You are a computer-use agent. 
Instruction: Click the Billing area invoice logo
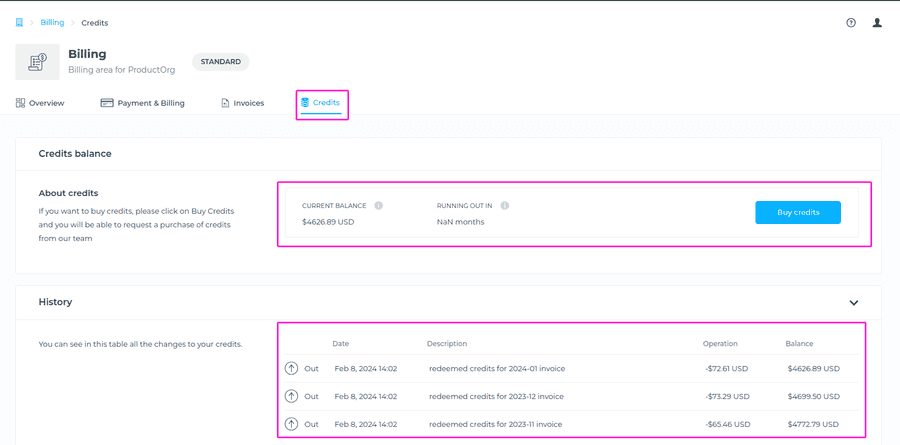[37, 62]
